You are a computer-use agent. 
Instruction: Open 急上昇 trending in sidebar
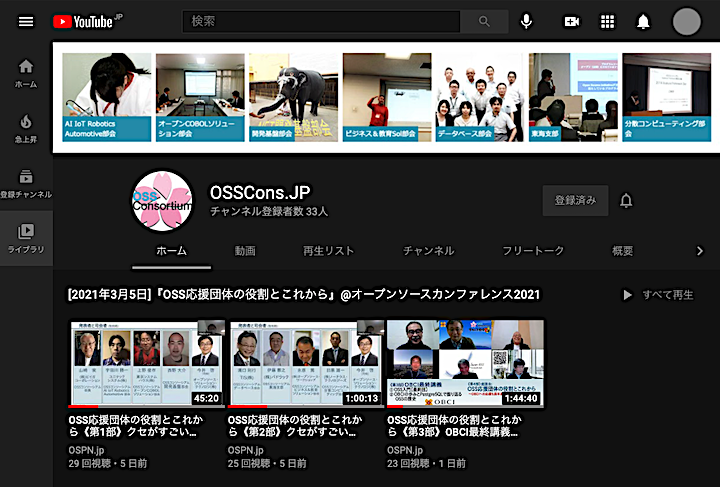[x=26, y=129]
